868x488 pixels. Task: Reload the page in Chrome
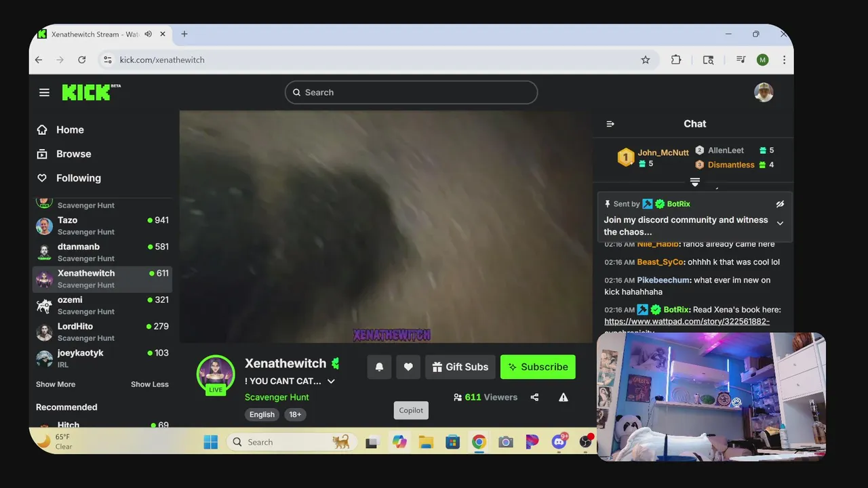82,60
